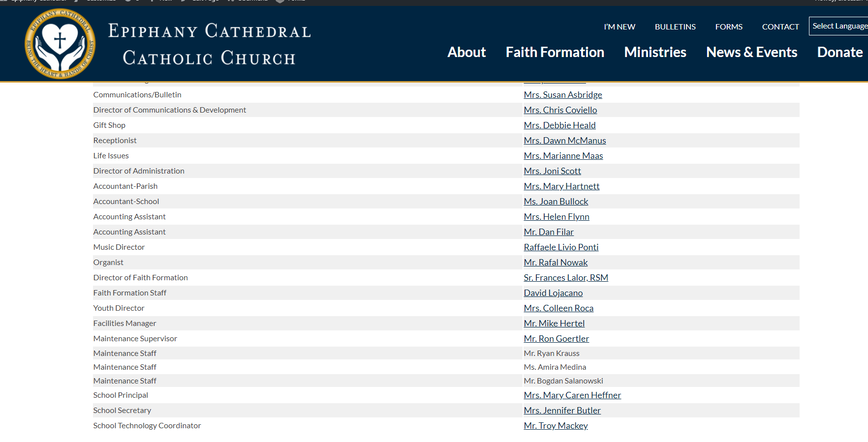868x442 pixels.
Task: Click the Mr. Mike Hertel link
Action: (x=554, y=324)
